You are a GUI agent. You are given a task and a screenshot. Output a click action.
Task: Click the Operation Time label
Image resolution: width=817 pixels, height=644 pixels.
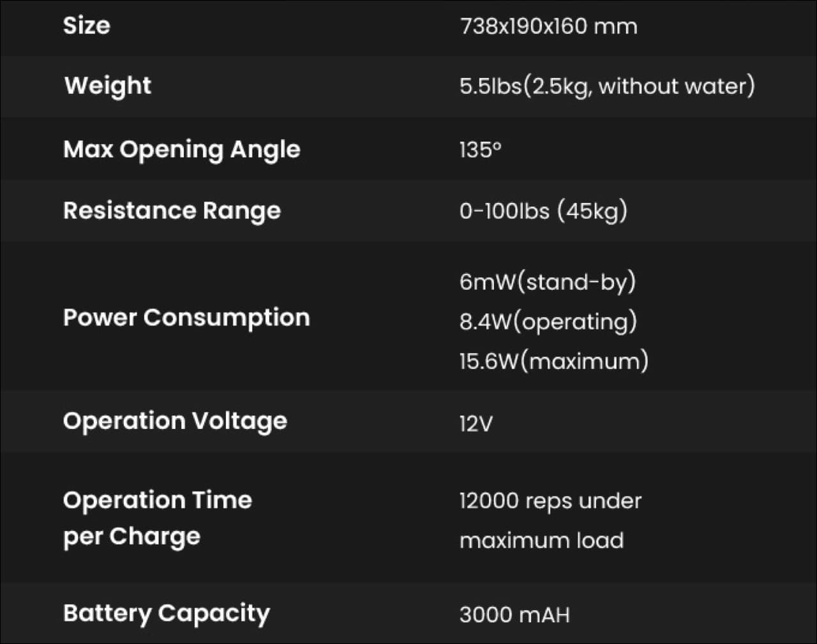(x=157, y=500)
